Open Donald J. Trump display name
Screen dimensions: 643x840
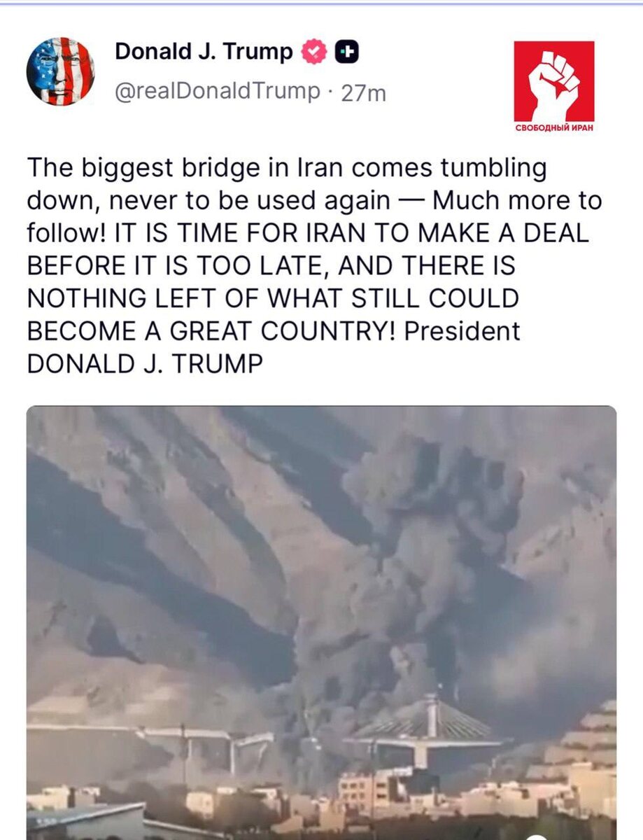click(x=204, y=51)
